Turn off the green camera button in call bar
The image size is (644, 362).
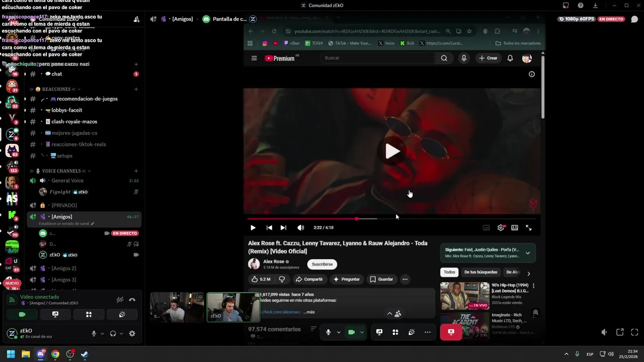click(x=351, y=332)
